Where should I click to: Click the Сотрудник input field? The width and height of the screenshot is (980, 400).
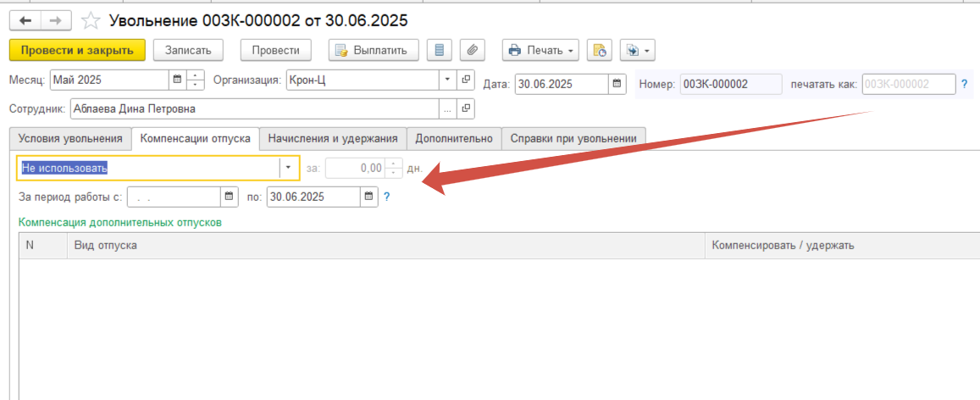coord(254,108)
